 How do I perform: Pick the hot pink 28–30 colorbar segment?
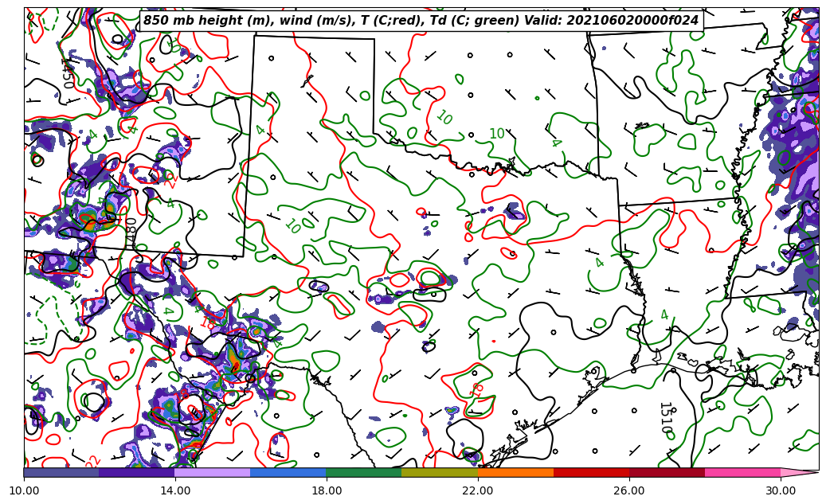742,472
